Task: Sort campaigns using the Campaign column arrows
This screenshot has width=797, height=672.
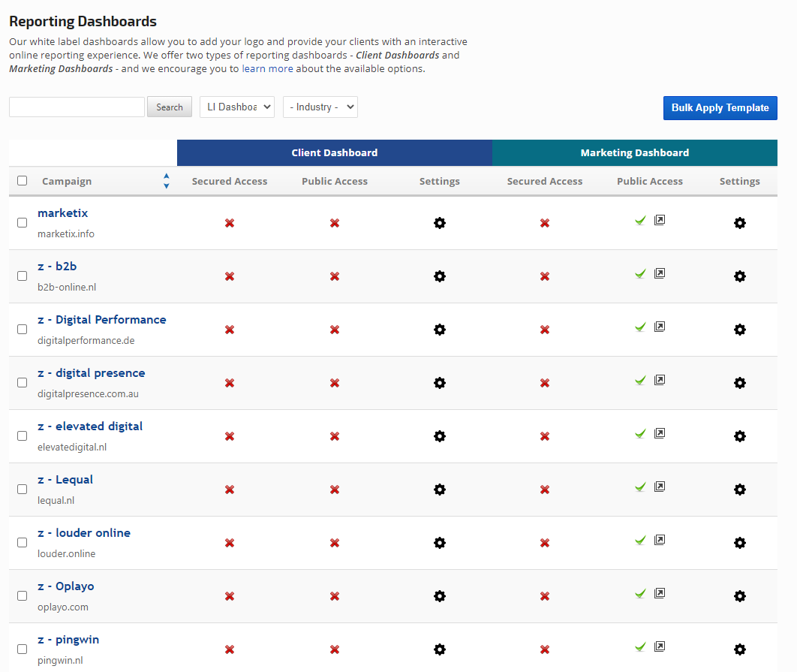Action: (167, 181)
